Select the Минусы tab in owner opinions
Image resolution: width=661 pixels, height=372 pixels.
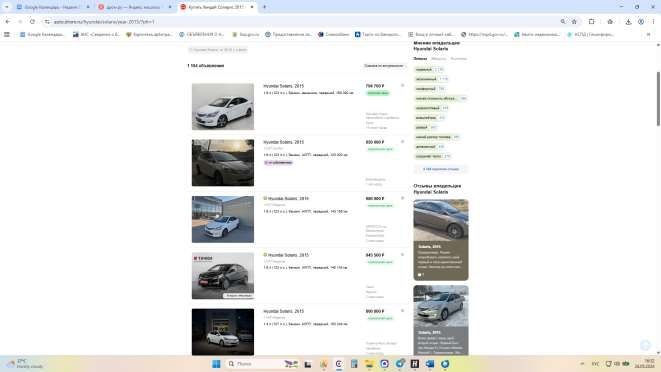[x=438, y=59]
